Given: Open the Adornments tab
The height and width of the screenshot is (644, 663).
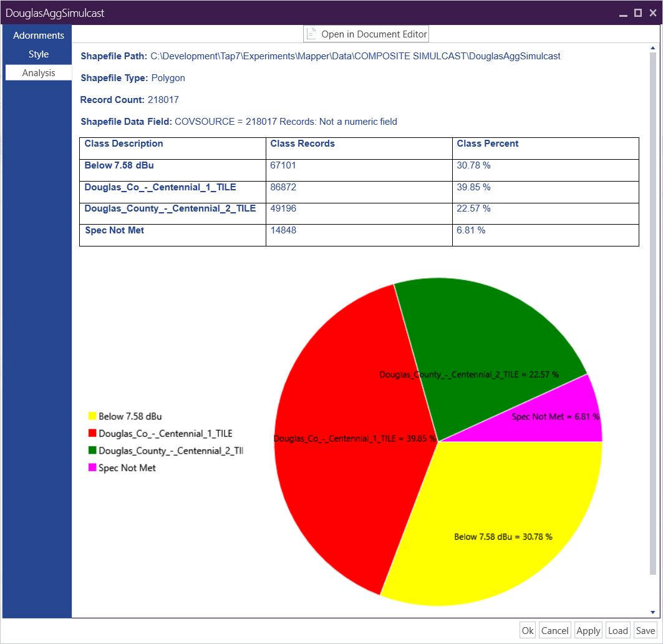Looking at the screenshot, I should click(39, 36).
